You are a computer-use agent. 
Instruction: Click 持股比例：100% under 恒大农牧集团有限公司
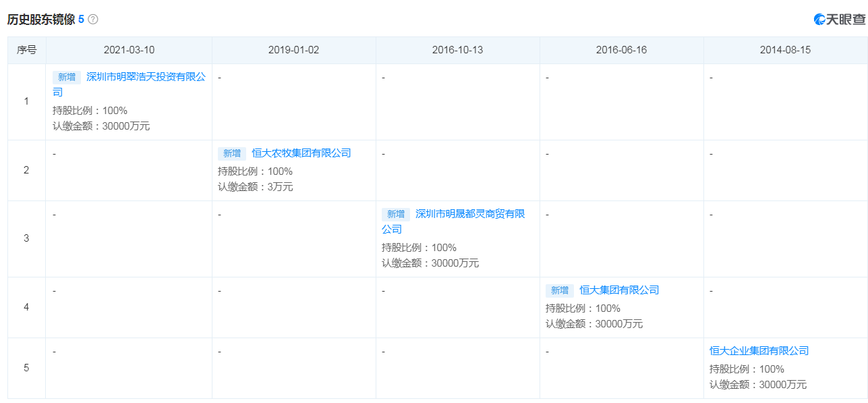pyautogui.click(x=255, y=171)
